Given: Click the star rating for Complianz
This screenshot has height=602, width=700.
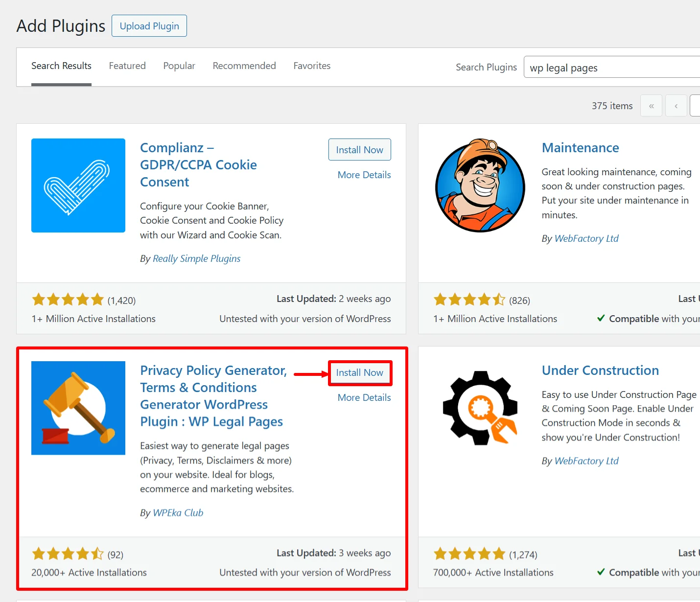Looking at the screenshot, I should (x=68, y=299).
